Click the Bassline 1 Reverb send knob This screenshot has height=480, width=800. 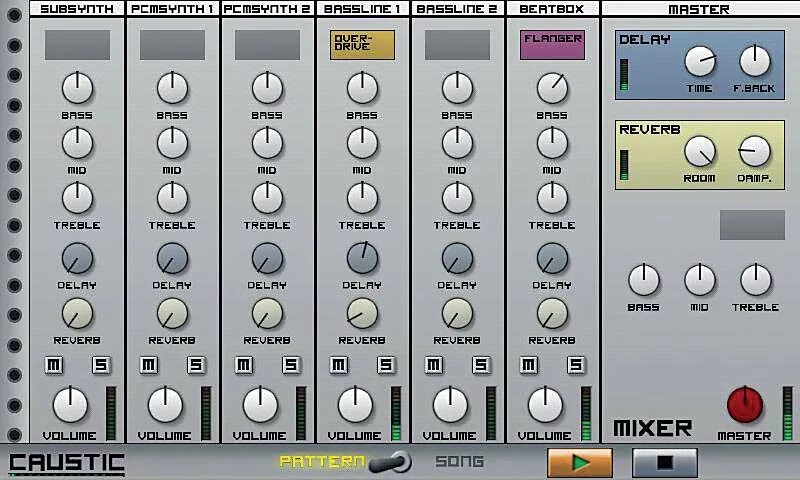[x=362, y=313]
